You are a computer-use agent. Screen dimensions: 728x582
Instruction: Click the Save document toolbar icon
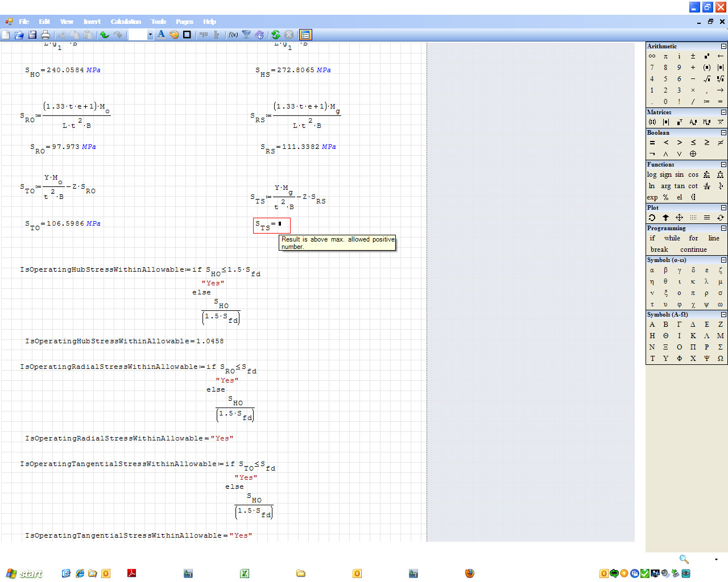coord(32,35)
